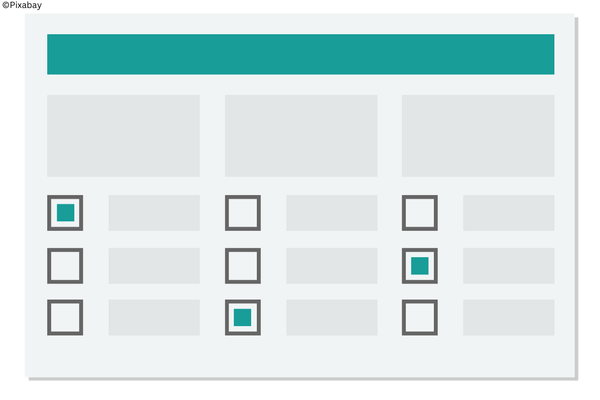Viewport: 600px width, 400px height.
Task: Tick the bottom-row box in the left column
Action: [x=65, y=317]
